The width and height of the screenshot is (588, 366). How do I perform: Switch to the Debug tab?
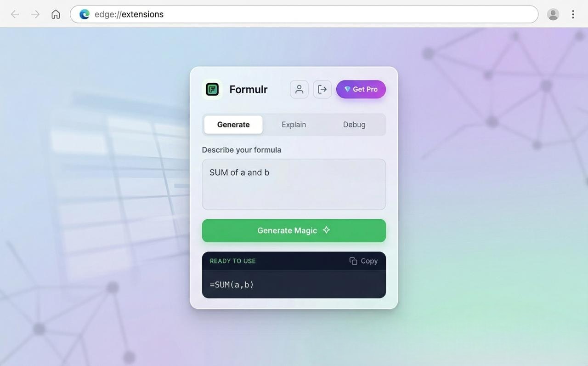point(354,124)
